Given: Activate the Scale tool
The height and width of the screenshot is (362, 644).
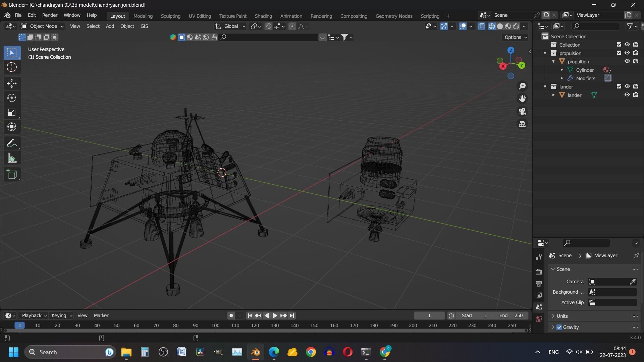Looking at the screenshot, I should coord(12,112).
